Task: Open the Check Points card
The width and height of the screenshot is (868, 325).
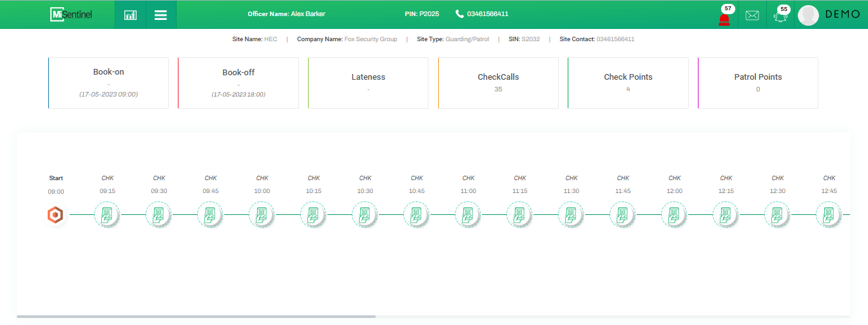Action: click(x=628, y=83)
